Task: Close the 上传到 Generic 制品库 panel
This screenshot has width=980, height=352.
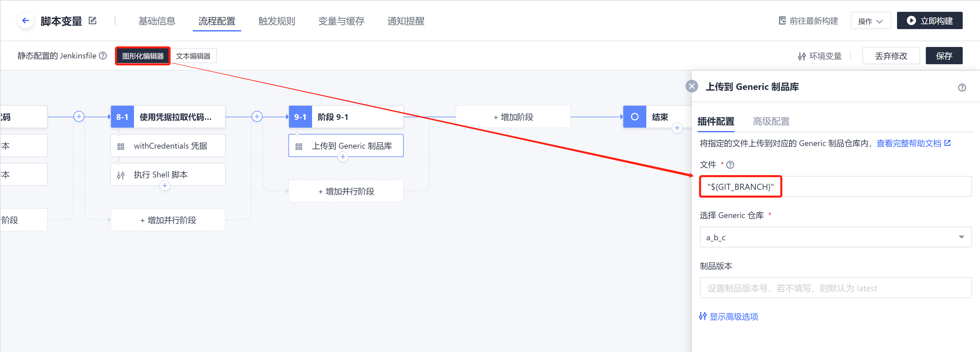Action: click(692, 86)
